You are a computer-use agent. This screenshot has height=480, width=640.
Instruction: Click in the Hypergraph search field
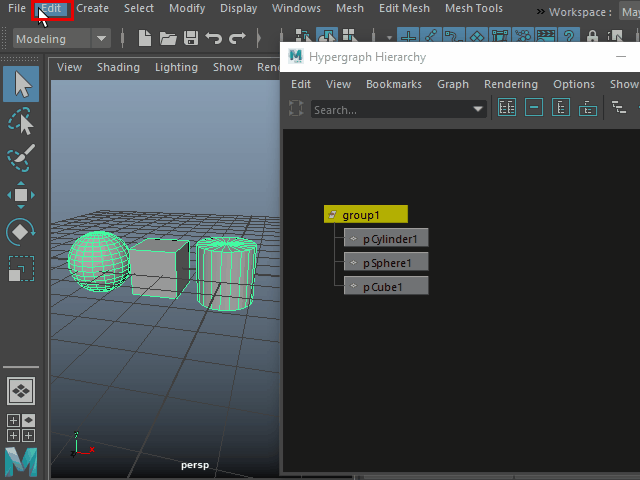pyautogui.click(x=390, y=109)
